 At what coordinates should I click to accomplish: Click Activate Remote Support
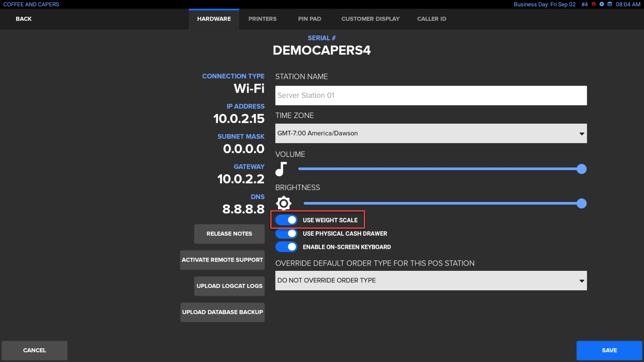click(223, 260)
